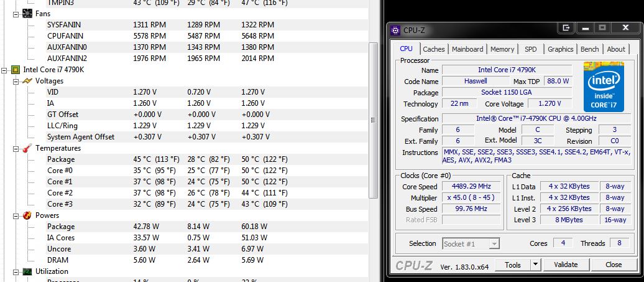Collapse the Powers tree node
The width and height of the screenshot is (644, 282).
16,215
